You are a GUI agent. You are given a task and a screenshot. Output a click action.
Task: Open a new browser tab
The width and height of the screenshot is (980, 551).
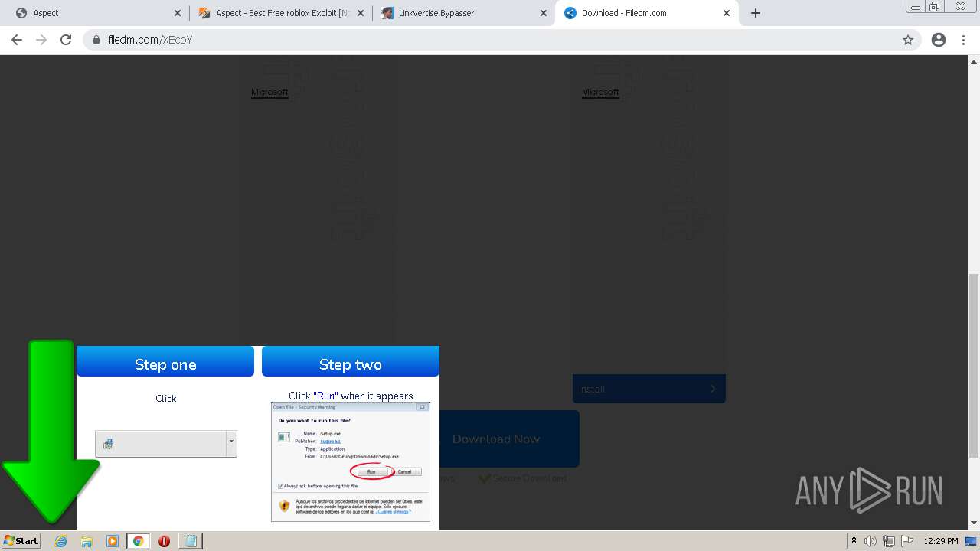[x=756, y=13]
